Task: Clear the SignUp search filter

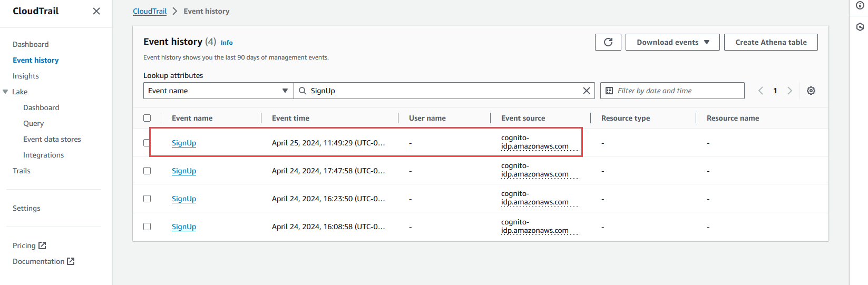Action: 586,91
